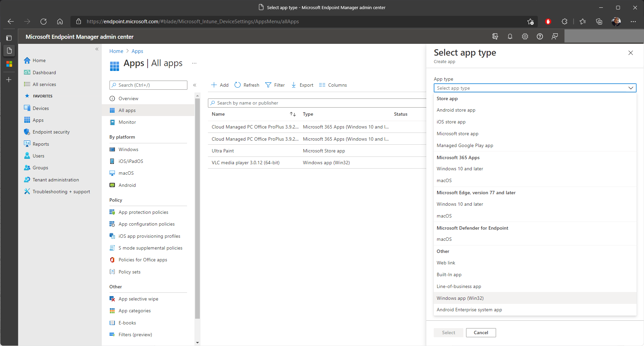Add this page to favorites star icon
644x346 pixels.
tap(530, 22)
